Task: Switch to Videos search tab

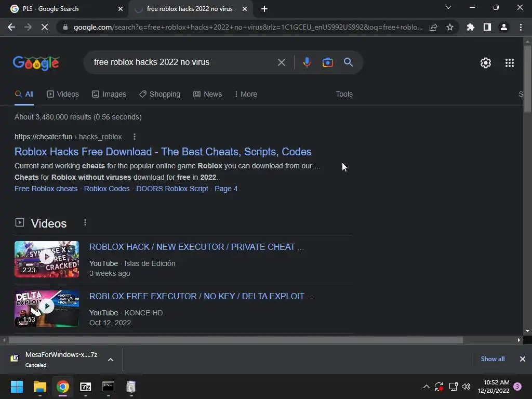Action: click(63, 95)
